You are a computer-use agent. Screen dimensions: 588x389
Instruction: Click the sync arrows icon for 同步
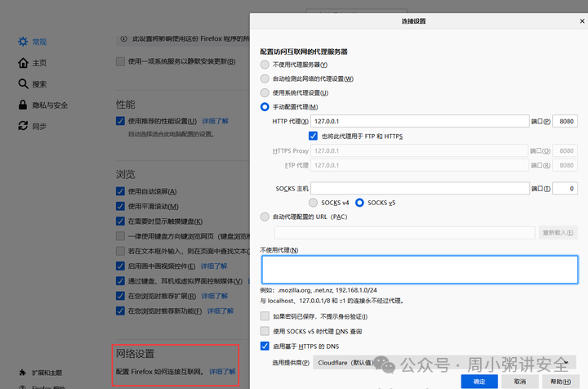coord(23,126)
